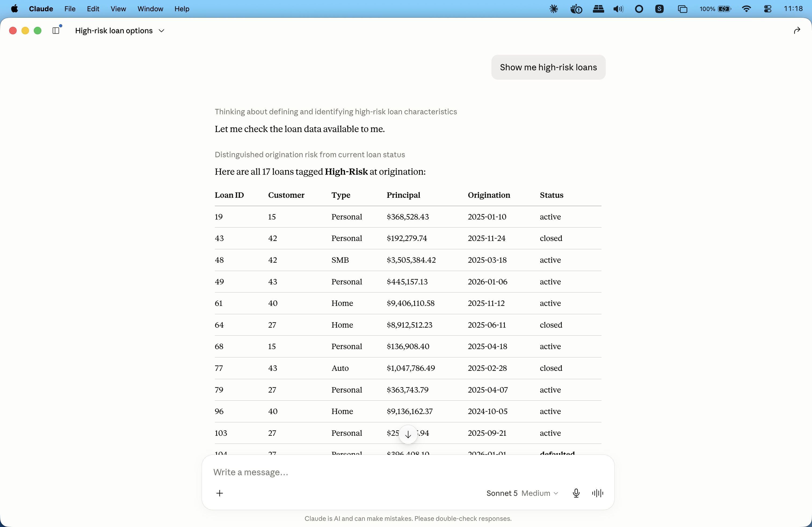
Task: Toggle the sidebar panel icon
Action: tap(56, 31)
